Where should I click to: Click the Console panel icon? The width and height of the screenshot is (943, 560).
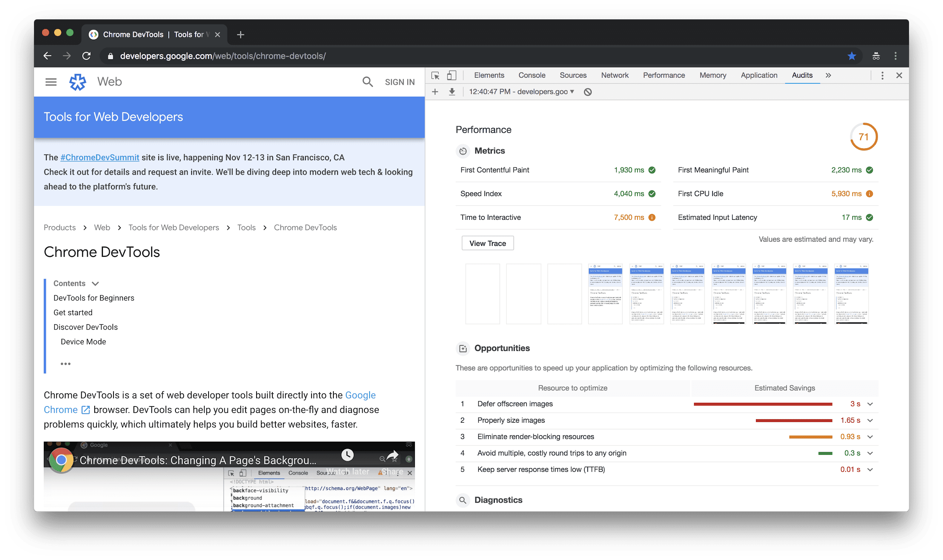[x=531, y=75]
